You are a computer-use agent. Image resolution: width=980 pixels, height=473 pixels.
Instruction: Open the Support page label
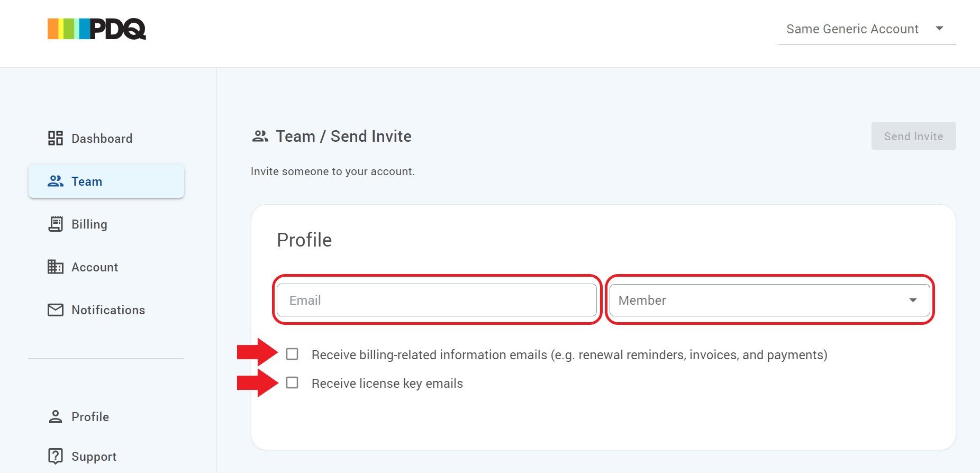pos(94,457)
